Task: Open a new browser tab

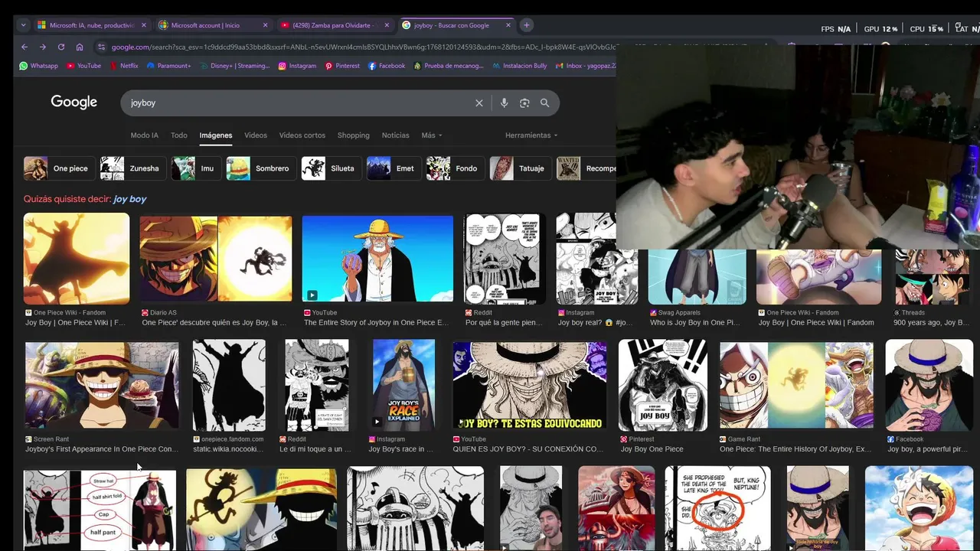Action: (x=526, y=25)
